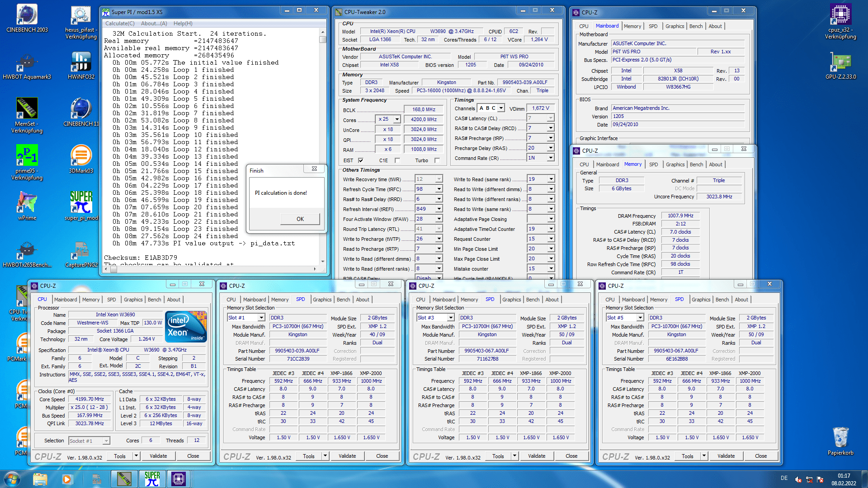Open MemSet shortcut icon
The image size is (868, 488).
(x=27, y=115)
